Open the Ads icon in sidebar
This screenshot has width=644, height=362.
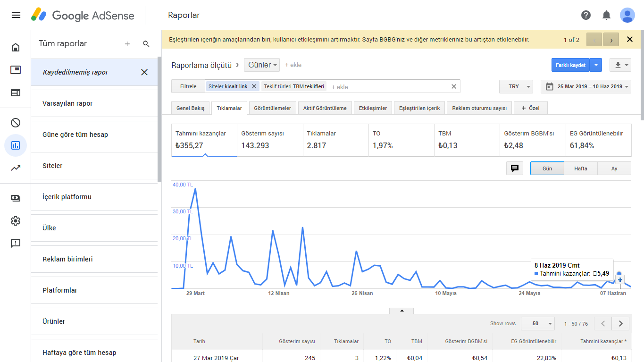pyautogui.click(x=16, y=70)
